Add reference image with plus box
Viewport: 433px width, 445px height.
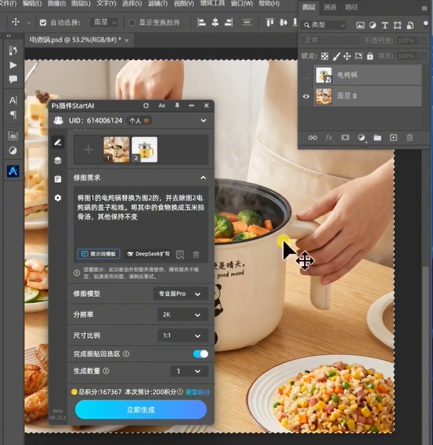[x=88, y=150]
